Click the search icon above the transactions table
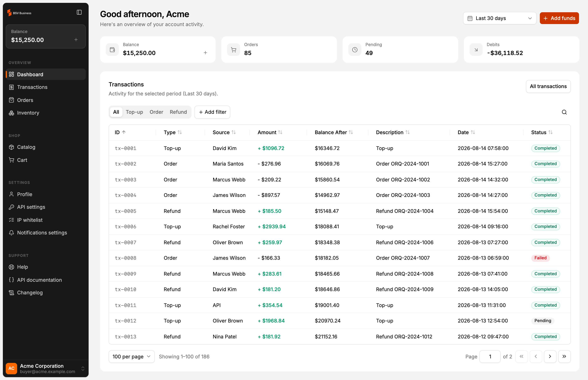 click(x=564, y=112)
